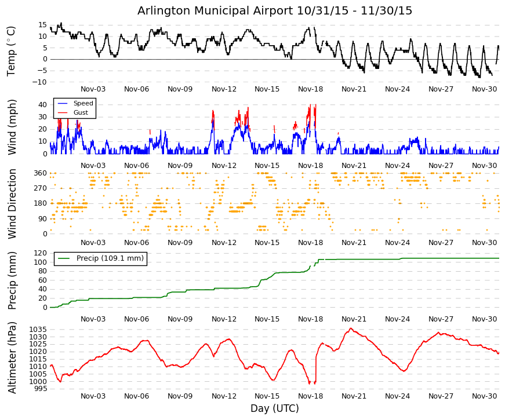
Task: Click Nov-09 tick under wind speed chart
Action: (180, 166)
